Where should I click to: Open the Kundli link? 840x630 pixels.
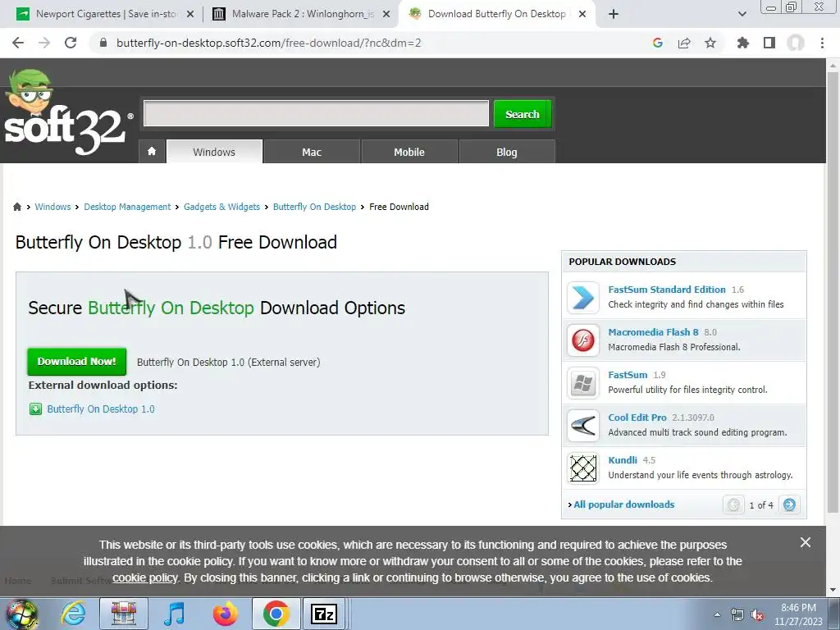click(x=623, y=460)
